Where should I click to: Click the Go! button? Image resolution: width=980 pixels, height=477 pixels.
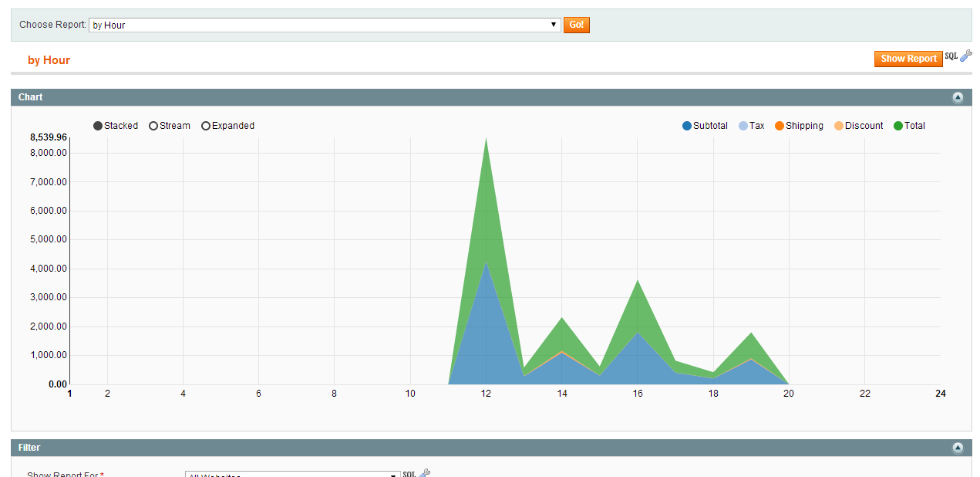coord(577,25)
